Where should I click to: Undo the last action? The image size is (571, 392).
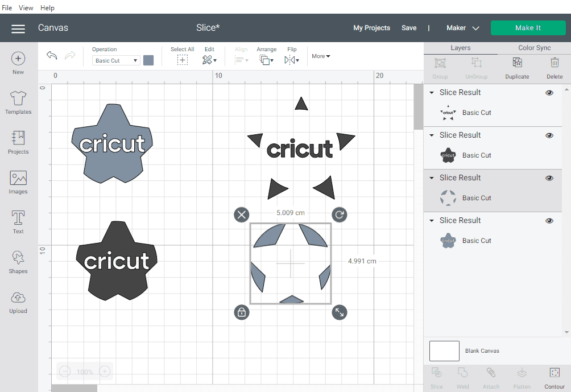[x=52, y=55]
